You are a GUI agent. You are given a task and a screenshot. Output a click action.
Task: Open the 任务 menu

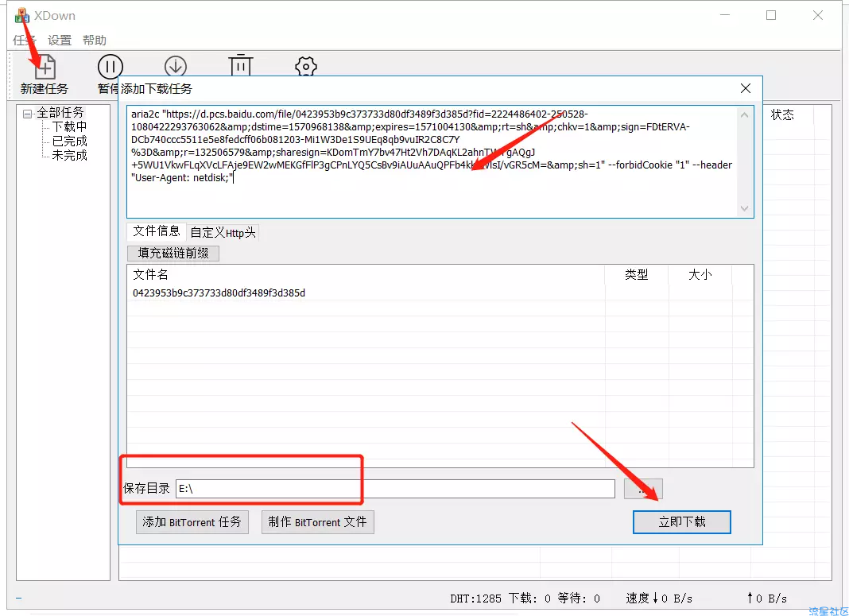(25, 40)
